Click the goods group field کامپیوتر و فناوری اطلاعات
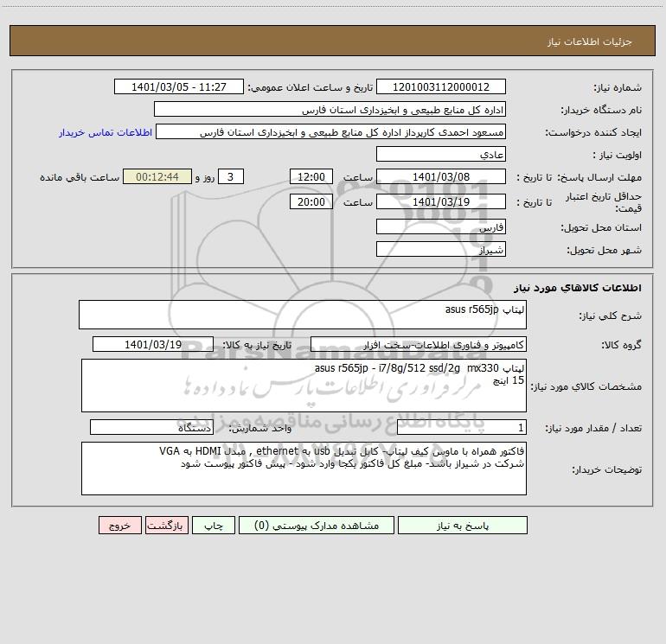 tap(419, 344)
